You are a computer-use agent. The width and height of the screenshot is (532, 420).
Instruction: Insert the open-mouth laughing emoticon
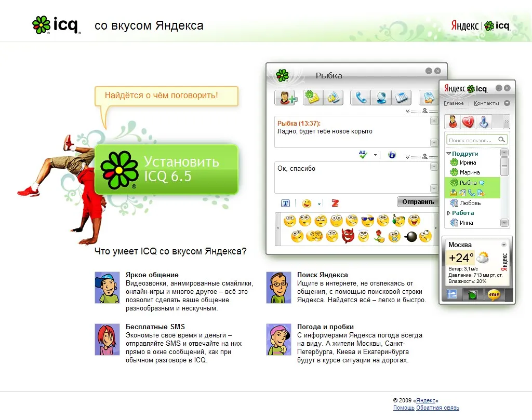pos(414,221)
